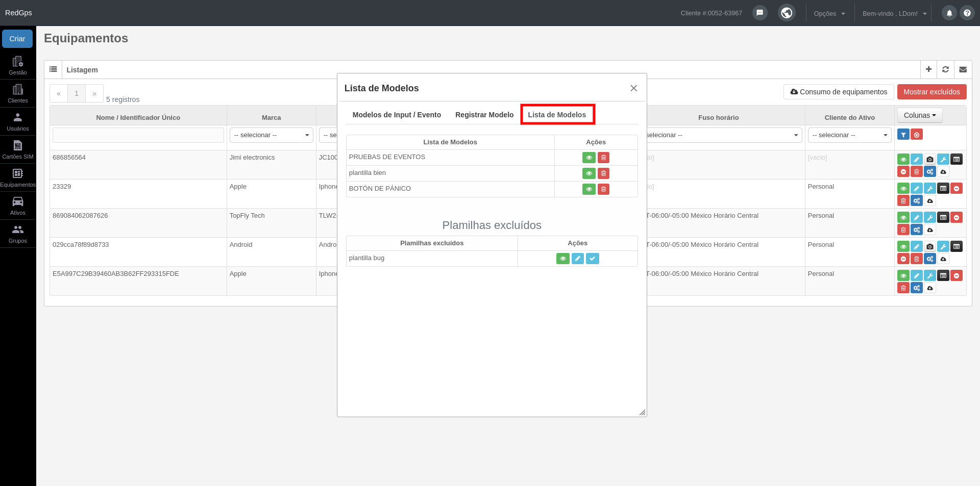Delete the BOTÓN DE PÁNICO model
The width and height of the screenshot is (980, 486).
pos(603,189)
